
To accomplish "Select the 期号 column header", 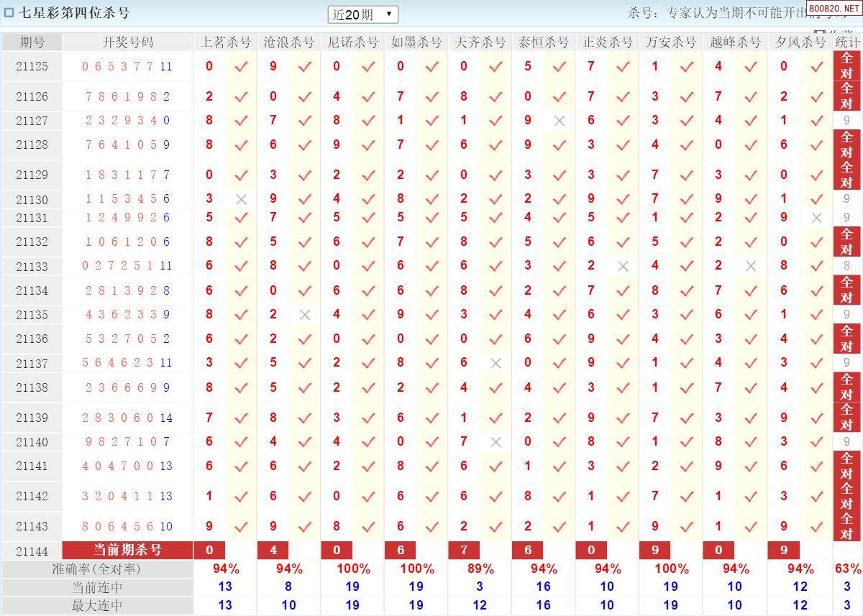I will pyautogui.click(x=32, y=42).
